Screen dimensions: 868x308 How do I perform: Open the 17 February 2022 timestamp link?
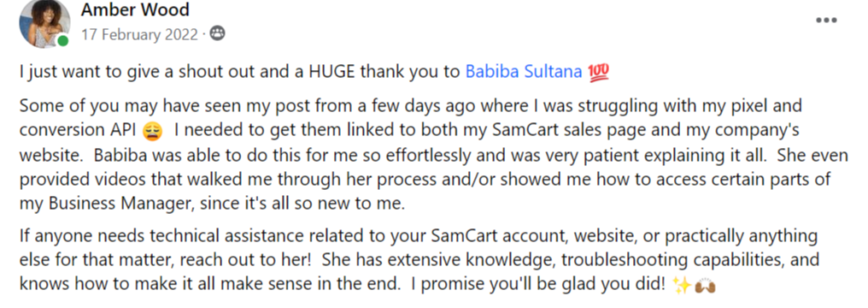click(x=139, y=34)
